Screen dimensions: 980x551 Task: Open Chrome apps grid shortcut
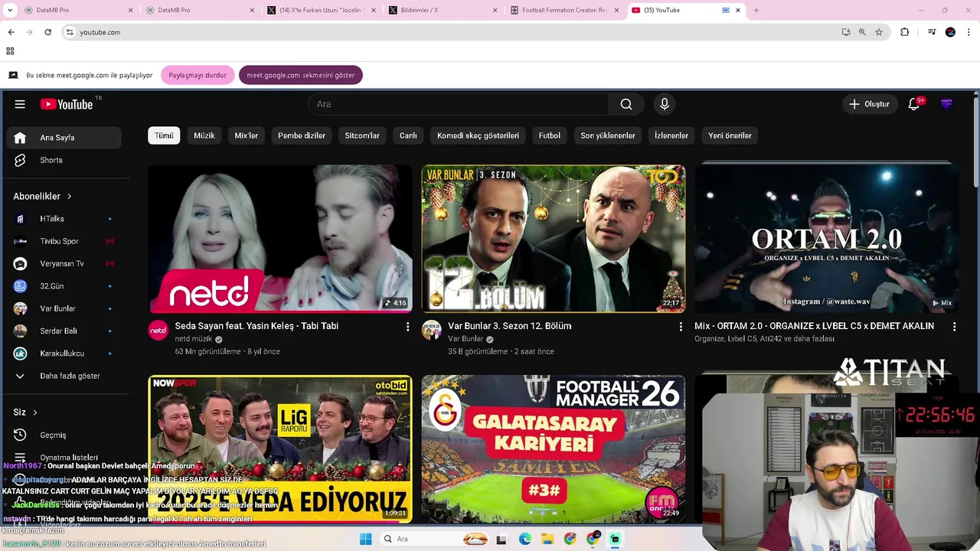click(x=10, y=51)
